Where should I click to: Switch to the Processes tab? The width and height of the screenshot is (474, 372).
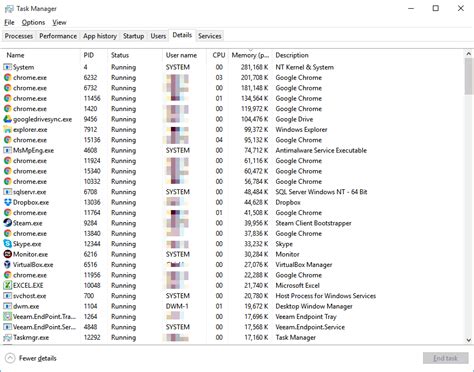tap(19, 36)
